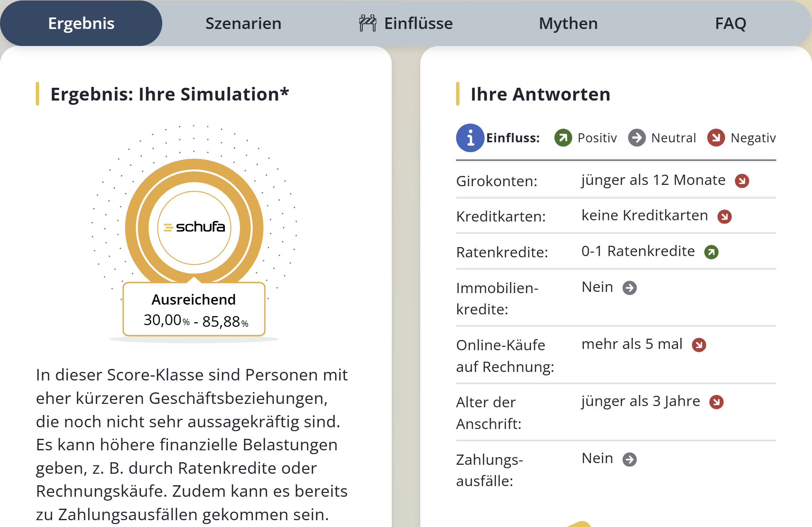Viewport: 812px width, 527px height.
Task: Click the blue info icon beside Einfluss
Action: (470, 138)
